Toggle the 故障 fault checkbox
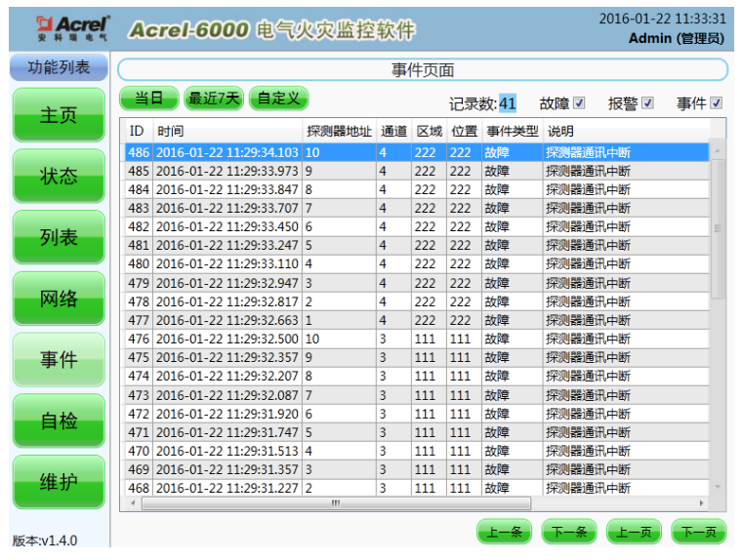 (579, 103)
